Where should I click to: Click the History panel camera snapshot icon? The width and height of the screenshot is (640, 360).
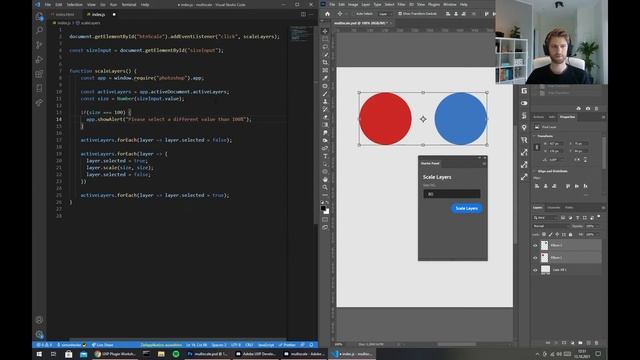(x=588, y=109)
